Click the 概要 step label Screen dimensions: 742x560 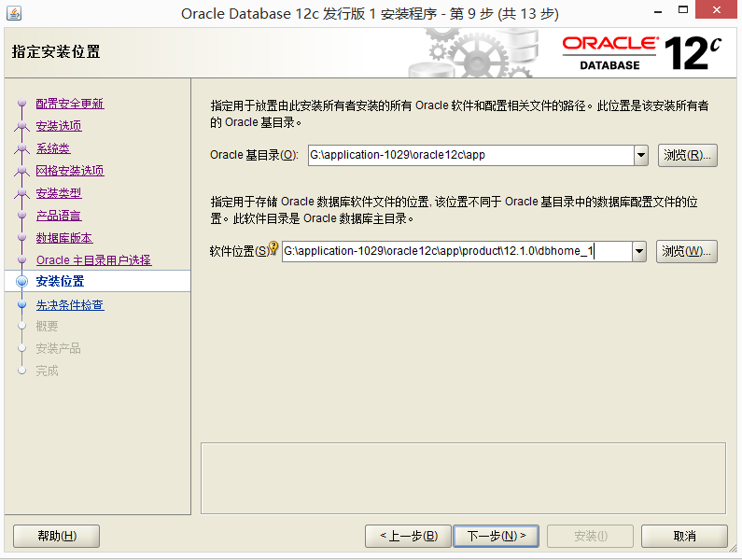tap(47, 326)
